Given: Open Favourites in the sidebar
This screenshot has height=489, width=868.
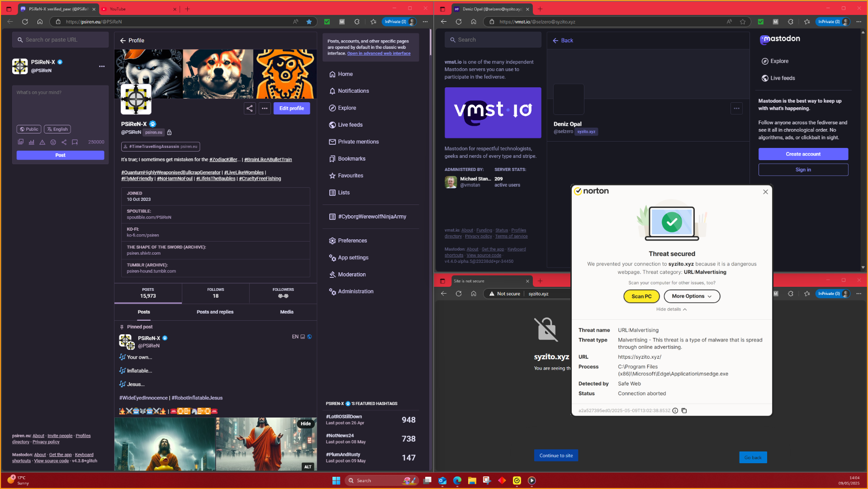Looking at the screenshot, I should 346,176.
